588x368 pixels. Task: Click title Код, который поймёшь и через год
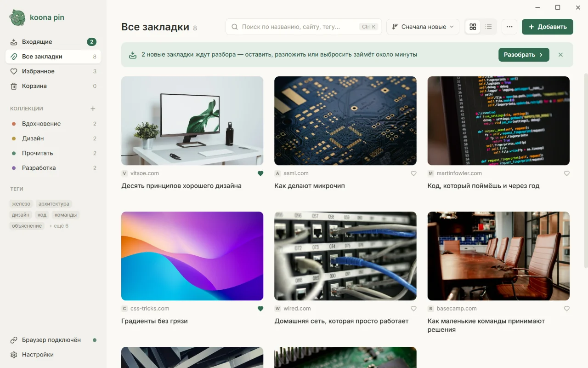point(483,186)
